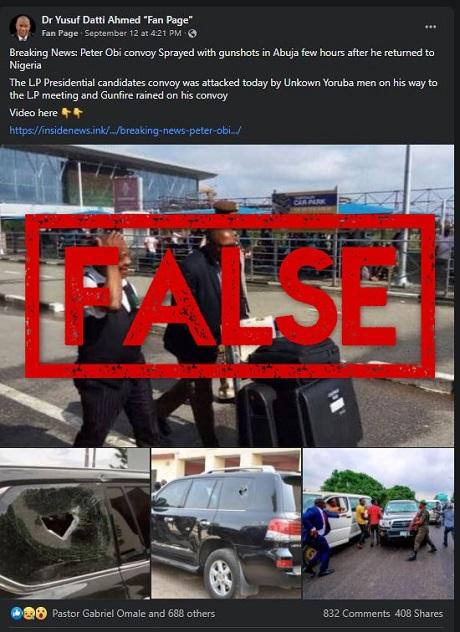Click the sad face reaction icon
The image size is (460, 632).
click(29, 613)
